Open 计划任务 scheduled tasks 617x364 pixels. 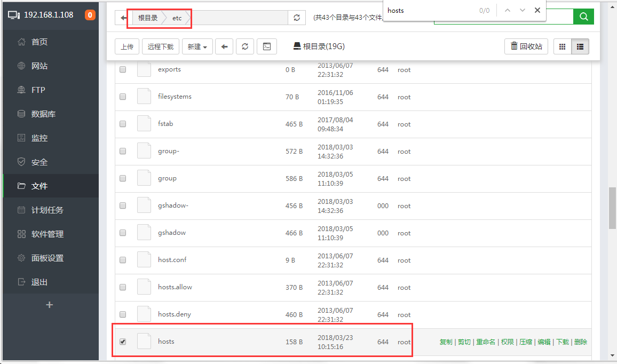tap(47, 210)
